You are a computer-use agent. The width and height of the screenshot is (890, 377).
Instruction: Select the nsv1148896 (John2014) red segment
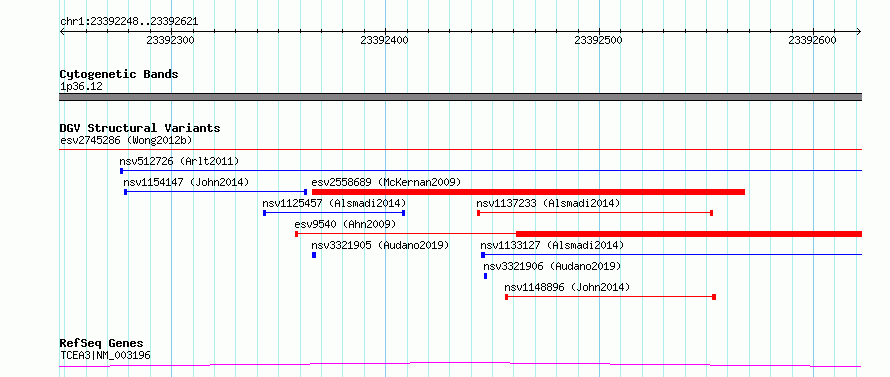coord(610,297)
